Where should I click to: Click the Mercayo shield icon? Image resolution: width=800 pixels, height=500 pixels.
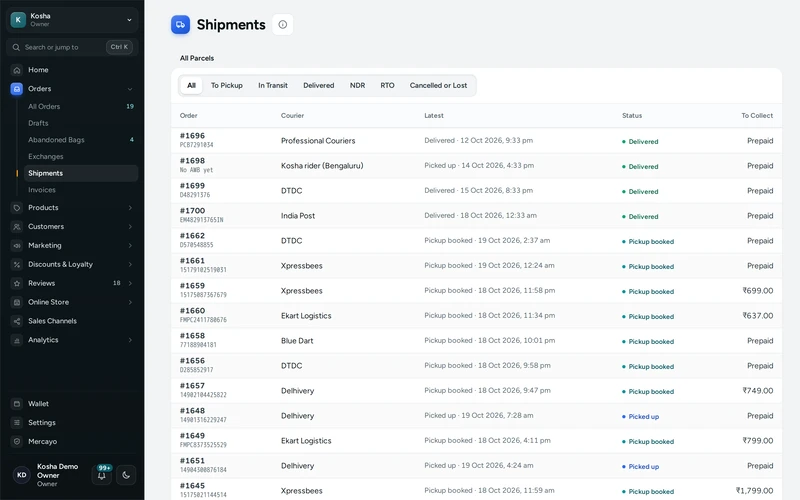[17, 441]
